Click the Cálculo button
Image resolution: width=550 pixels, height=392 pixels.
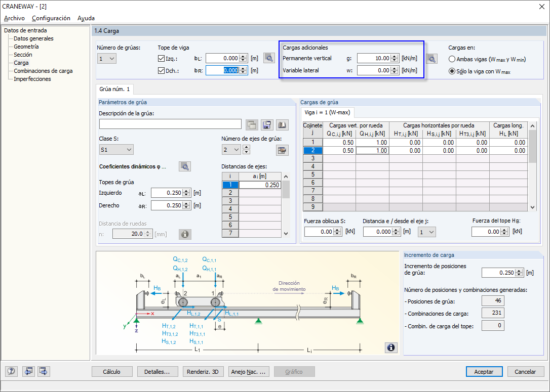(112, 372)
